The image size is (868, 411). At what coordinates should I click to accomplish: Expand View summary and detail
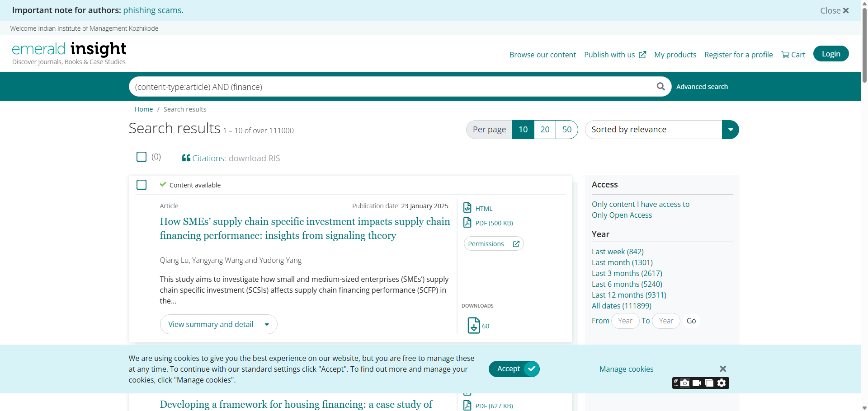pyautogui.click(x=218, y=324)
